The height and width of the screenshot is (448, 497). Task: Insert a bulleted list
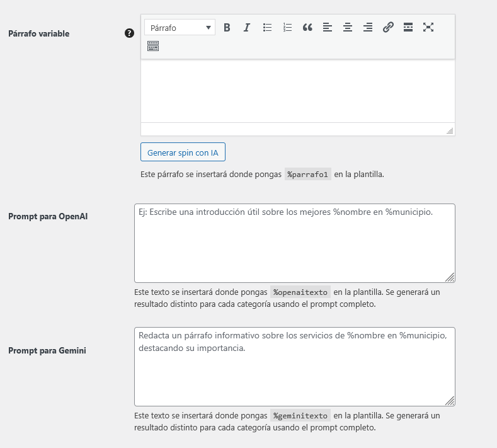(x=267, y=27)
